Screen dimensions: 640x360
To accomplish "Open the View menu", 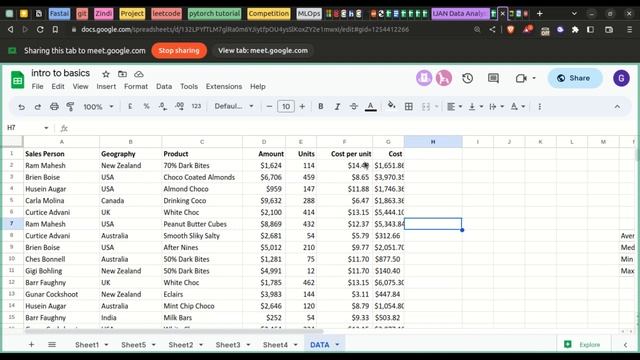I will tap(80, 87).
